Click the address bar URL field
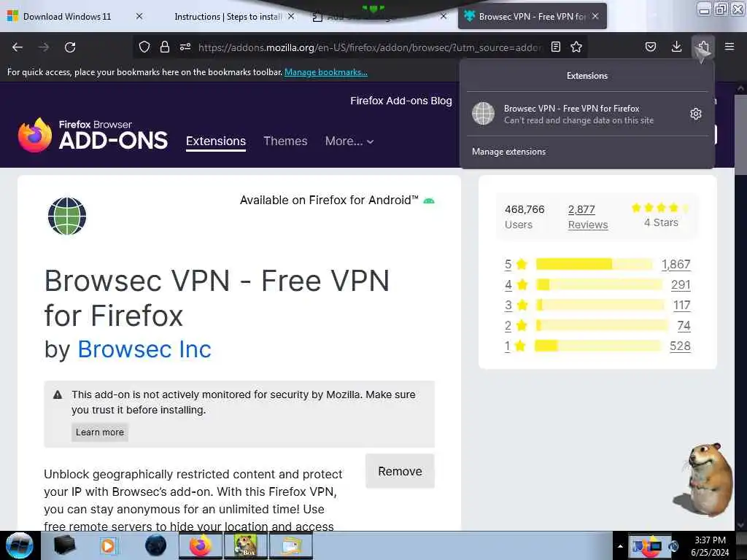The width and height of the screenshot is (747, 560). [x=370, y=47]
